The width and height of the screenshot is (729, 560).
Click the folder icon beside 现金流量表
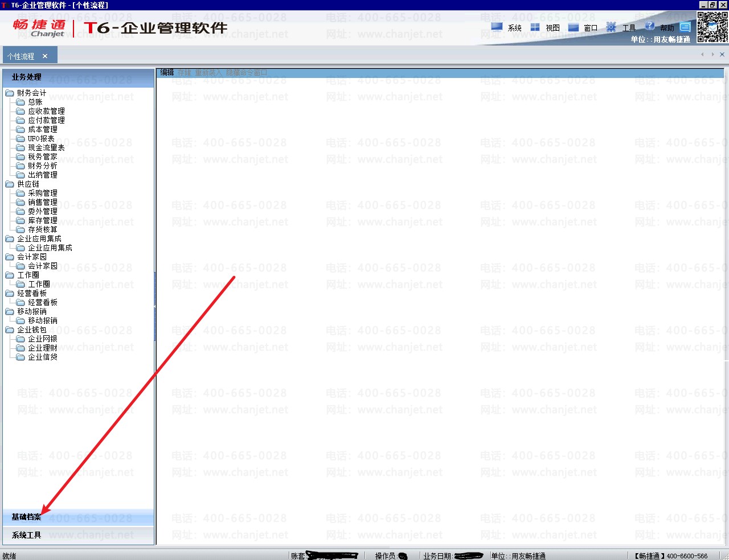[x=21, y=148]
